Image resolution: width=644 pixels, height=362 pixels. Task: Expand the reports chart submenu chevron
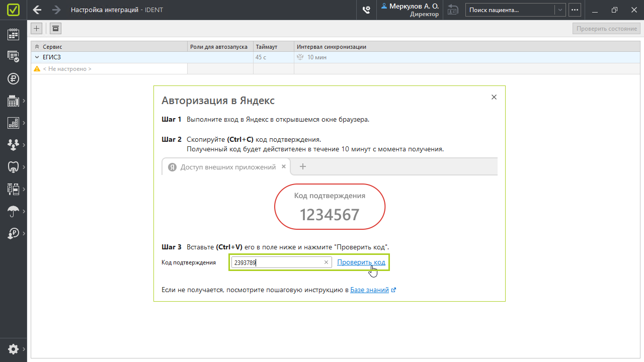(x=24, y=123)
